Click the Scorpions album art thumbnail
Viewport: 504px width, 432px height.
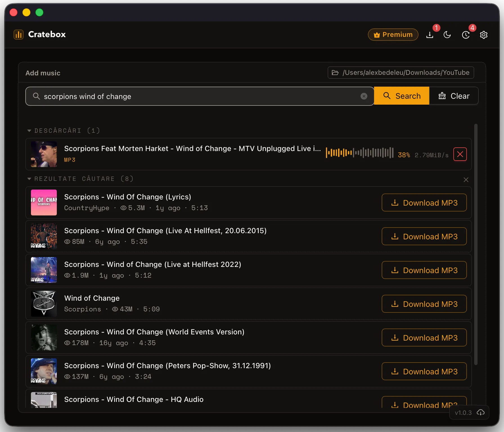tap(44, 304)
